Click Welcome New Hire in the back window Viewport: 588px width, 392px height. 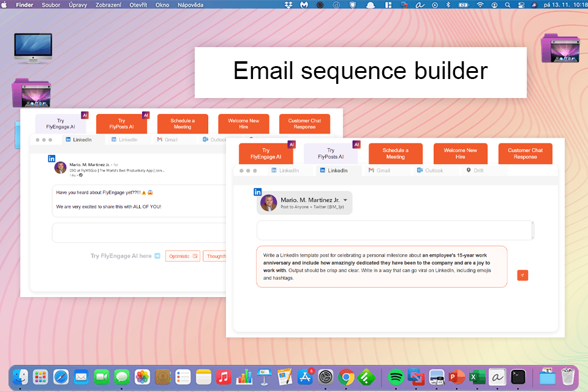244,124
